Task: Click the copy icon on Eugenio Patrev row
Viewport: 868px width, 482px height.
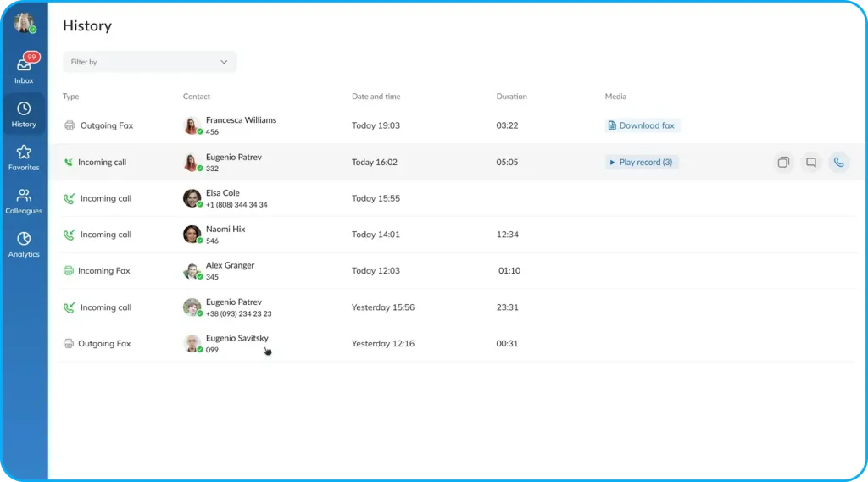Action: (x=783, y=163)
